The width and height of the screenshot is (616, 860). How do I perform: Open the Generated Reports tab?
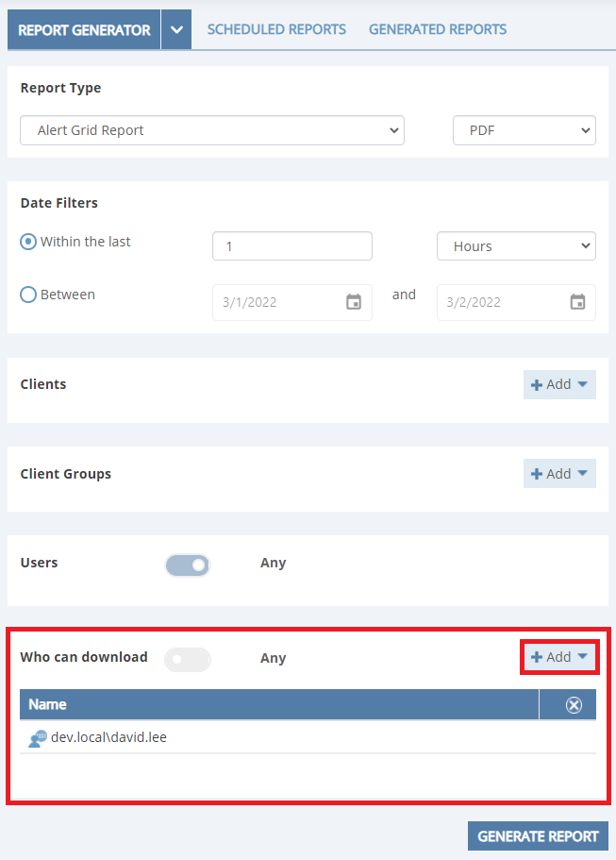pos(438,29)
